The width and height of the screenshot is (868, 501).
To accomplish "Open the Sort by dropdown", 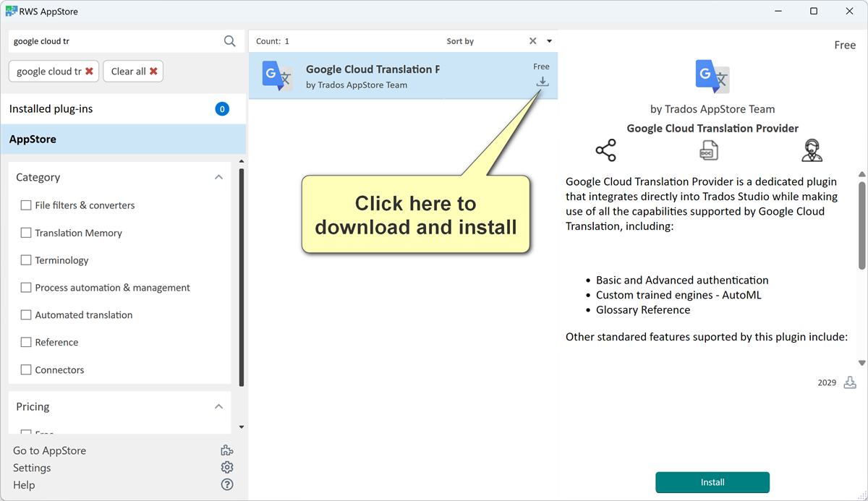I will tap(548, 41).
